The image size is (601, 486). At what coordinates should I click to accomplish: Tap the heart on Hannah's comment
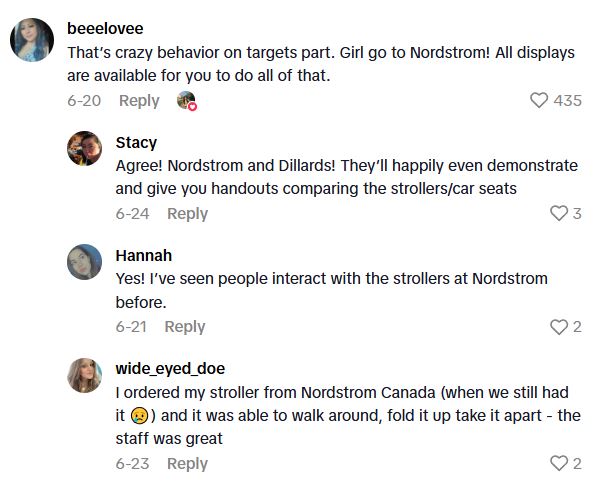pyautogui.click(x=559, y=326)
